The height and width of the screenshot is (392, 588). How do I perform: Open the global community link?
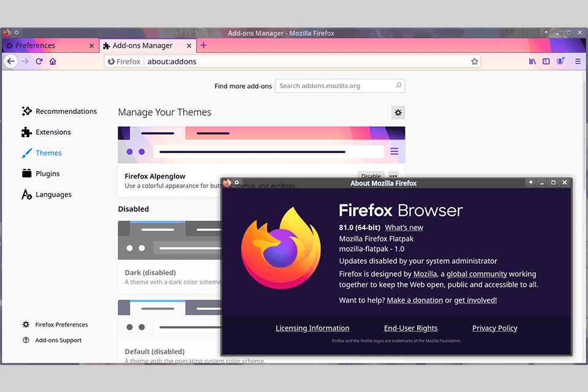477,274
